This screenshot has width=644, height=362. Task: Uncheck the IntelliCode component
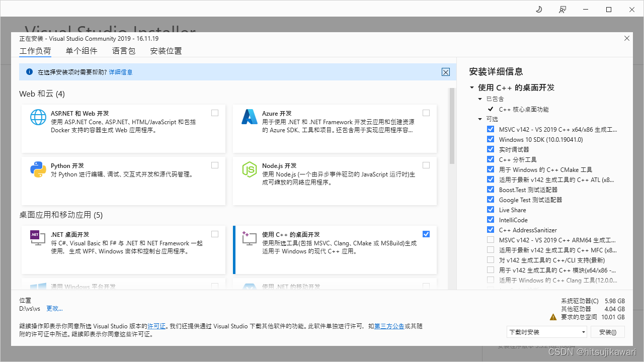tap(491, 220)
